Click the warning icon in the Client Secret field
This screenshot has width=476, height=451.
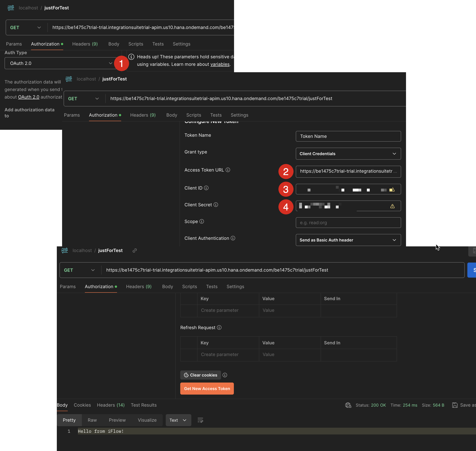pos(392,206)
